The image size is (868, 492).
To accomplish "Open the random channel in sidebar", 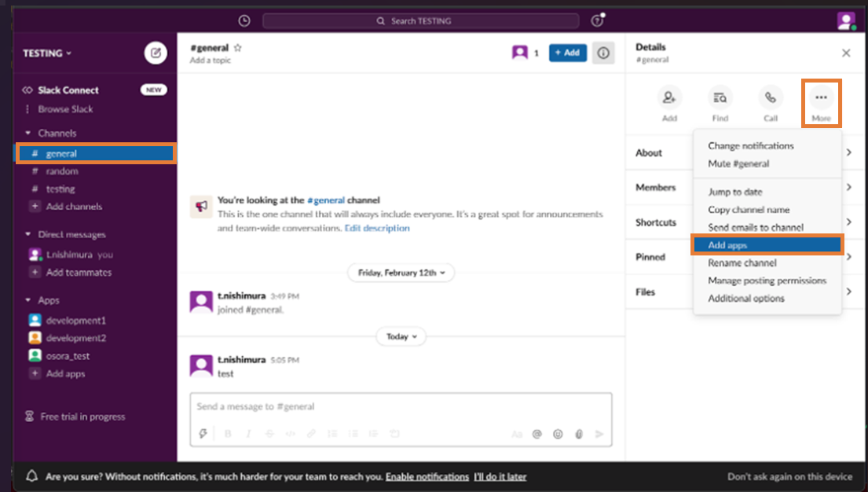I will (62, 171).
